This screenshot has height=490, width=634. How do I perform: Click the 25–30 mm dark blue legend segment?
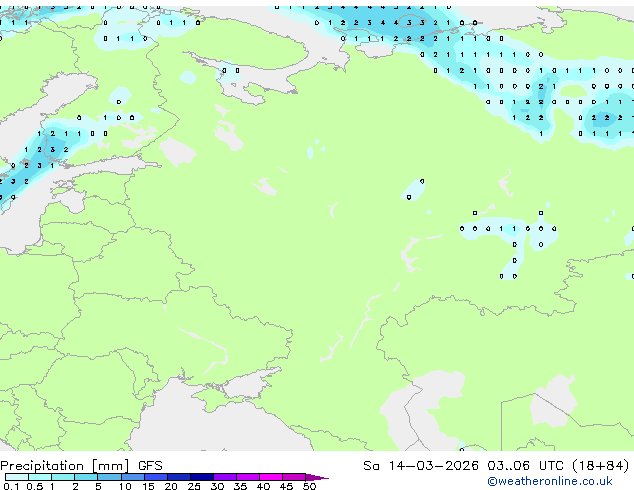pos(202,477)
